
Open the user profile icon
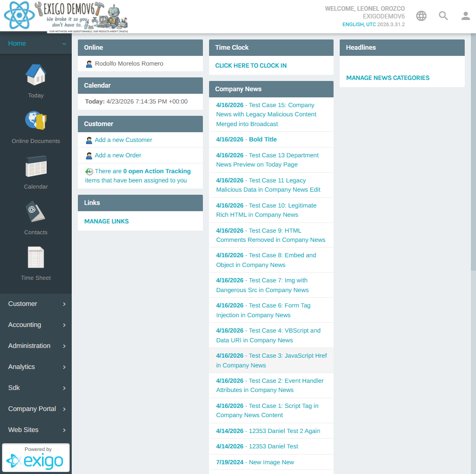(x=465, y=16)
